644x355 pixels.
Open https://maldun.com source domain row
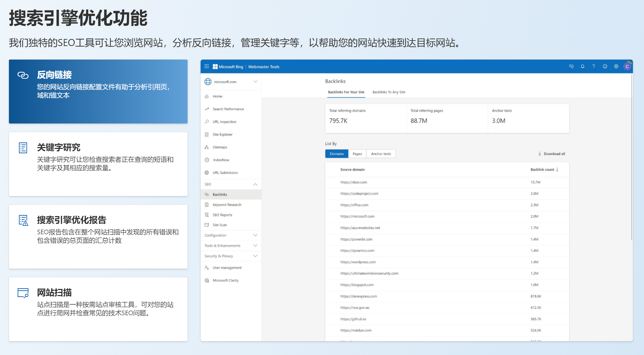[447, 330]
